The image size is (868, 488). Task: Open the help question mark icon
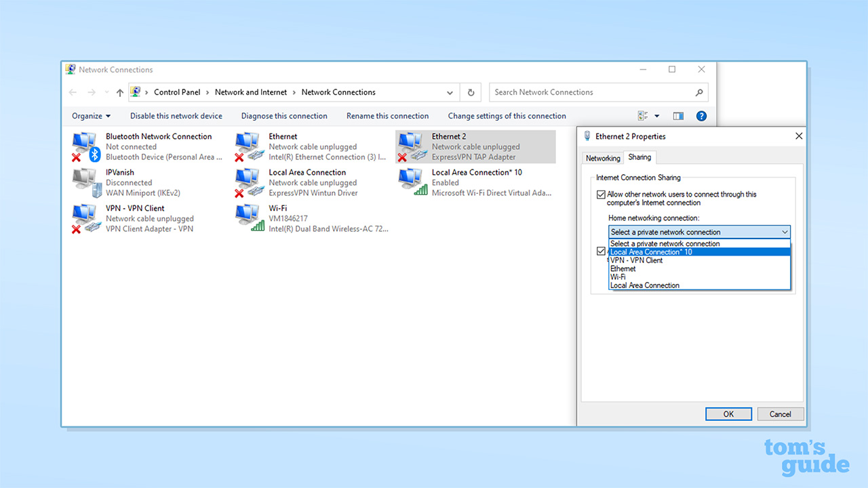pos(701,116)
